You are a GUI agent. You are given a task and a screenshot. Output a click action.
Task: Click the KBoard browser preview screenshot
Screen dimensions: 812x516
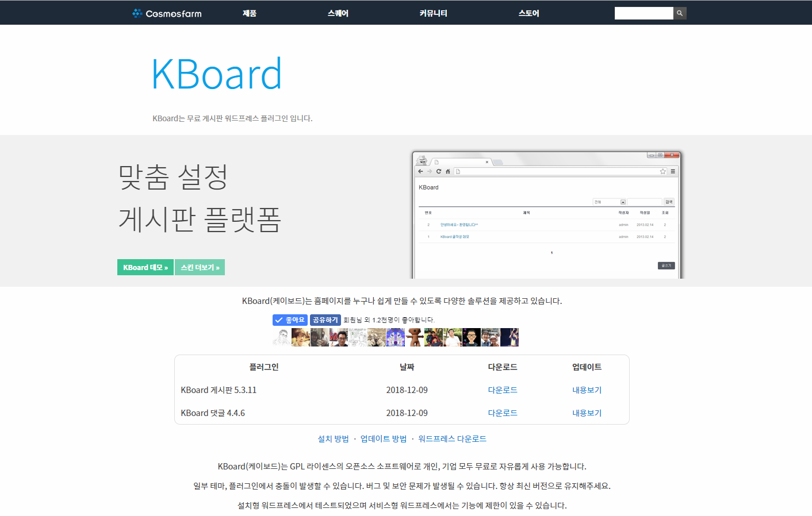(x=547, y=215)
